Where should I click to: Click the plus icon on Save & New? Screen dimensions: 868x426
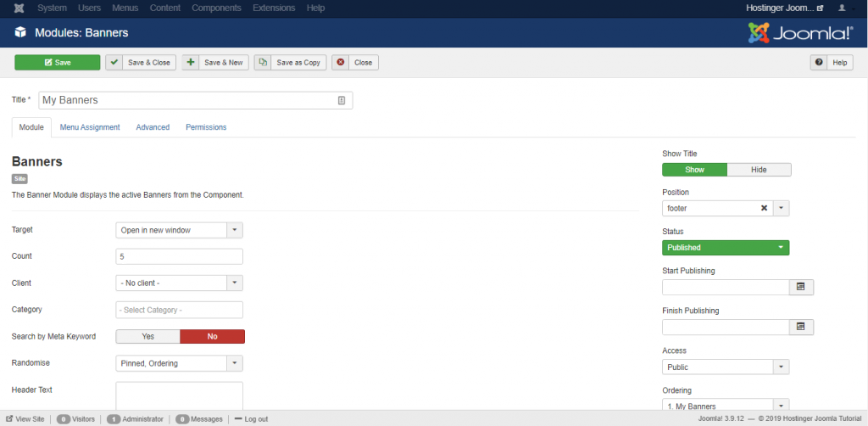click(x=191, y=63)
